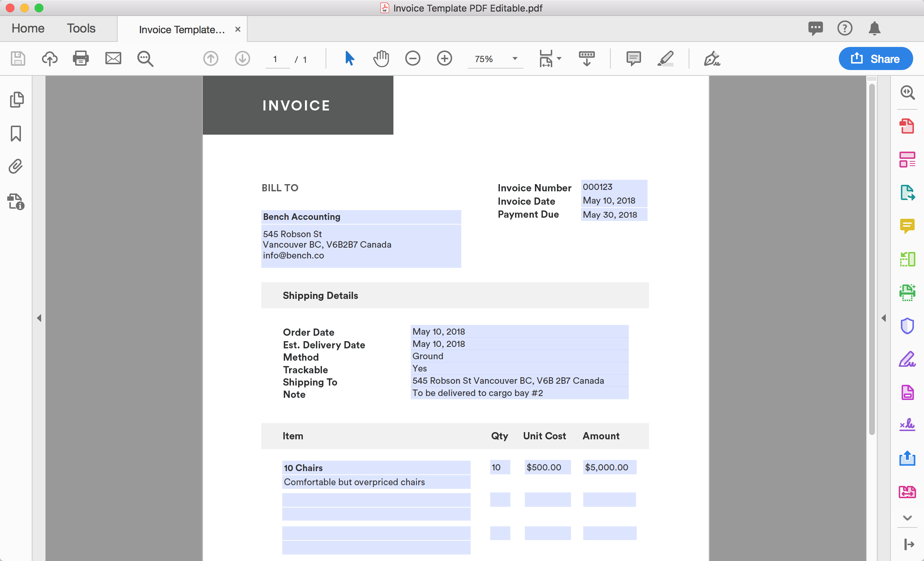
Task: Collapse the left navigation pane arrow
Action: coord(39,318)
